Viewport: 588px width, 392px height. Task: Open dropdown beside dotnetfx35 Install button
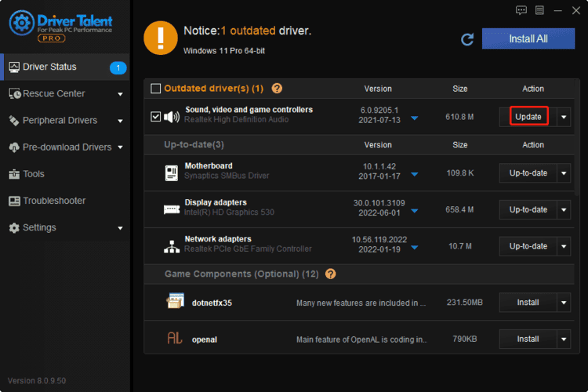coord(564,303)
